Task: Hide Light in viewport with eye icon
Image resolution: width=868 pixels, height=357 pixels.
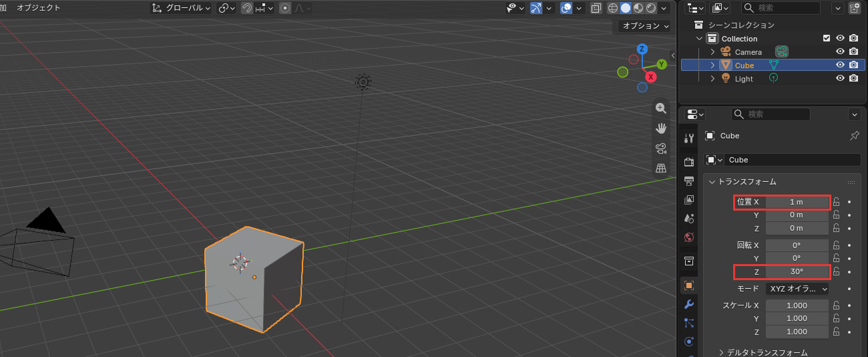Action: pyautogui.click(x=841, y=79)
